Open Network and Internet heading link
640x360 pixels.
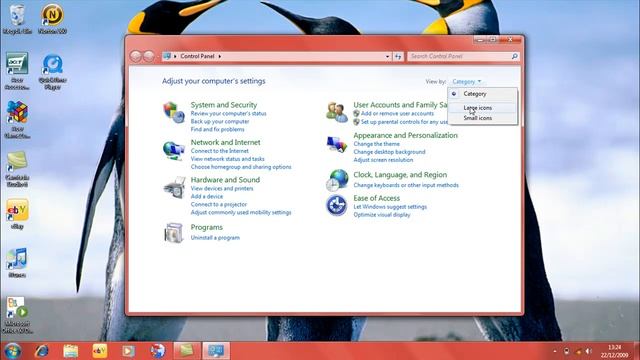click(x=225, y=142)
